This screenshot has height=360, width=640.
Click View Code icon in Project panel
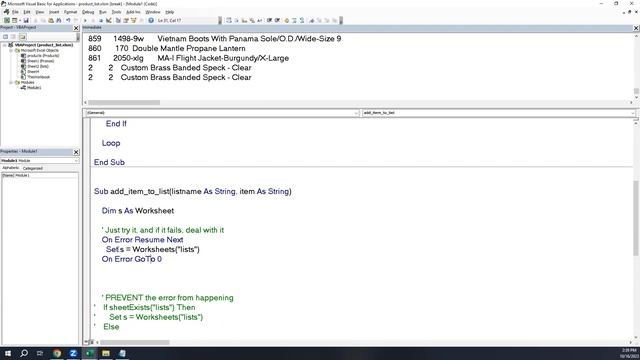(5, 36)
